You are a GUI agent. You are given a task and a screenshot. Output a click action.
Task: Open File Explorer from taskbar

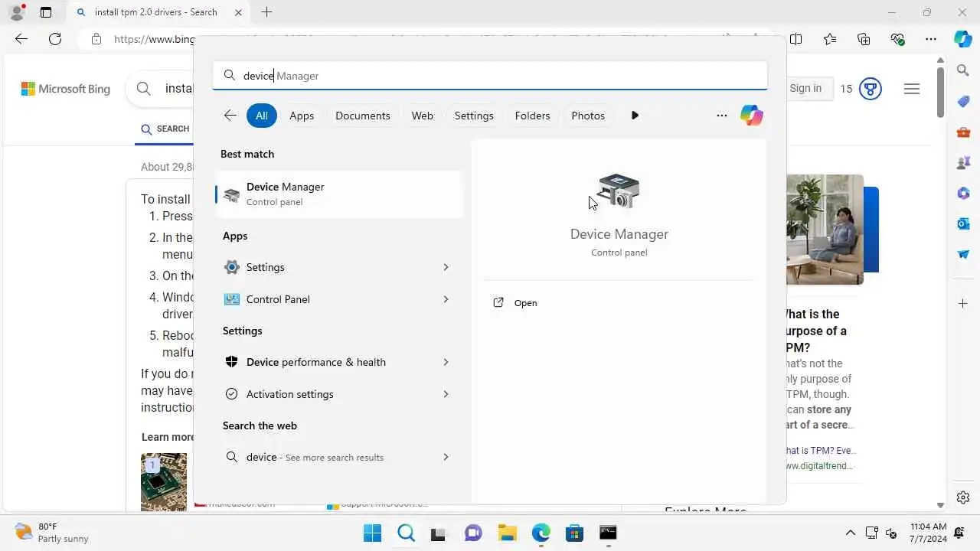[x=507, y=533]
